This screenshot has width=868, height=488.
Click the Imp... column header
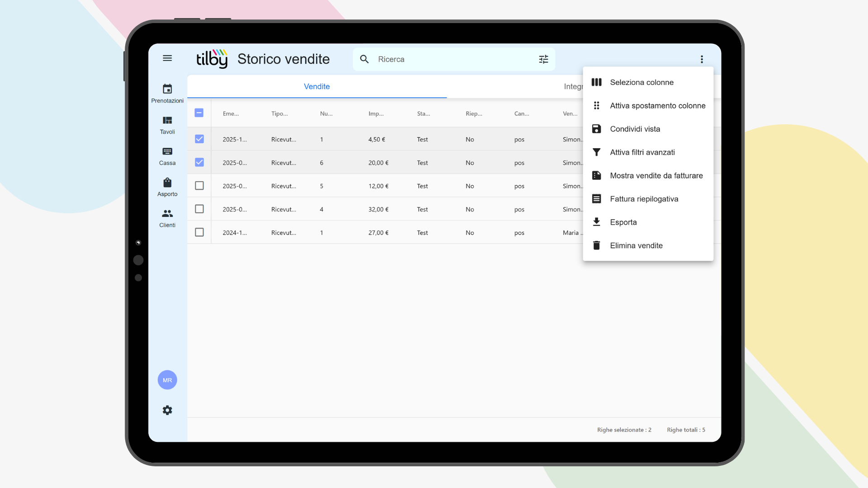point(376,114)
